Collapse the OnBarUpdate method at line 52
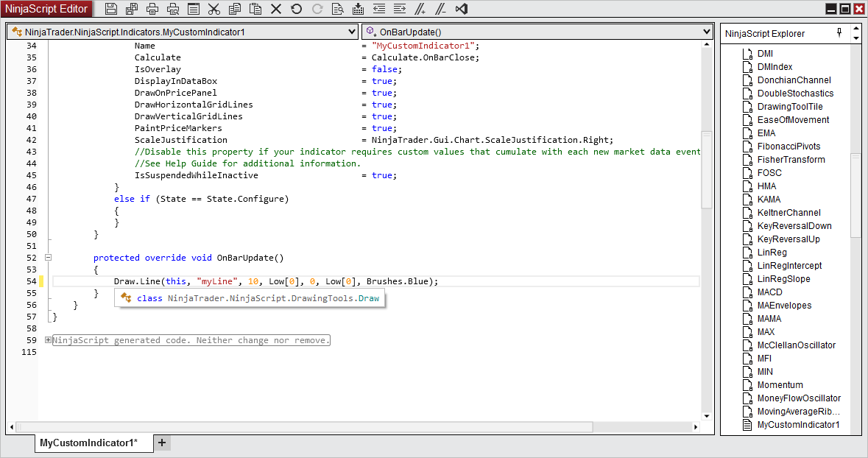The height and width of the screenshot is (458, 868). click(x=48, y=258)
